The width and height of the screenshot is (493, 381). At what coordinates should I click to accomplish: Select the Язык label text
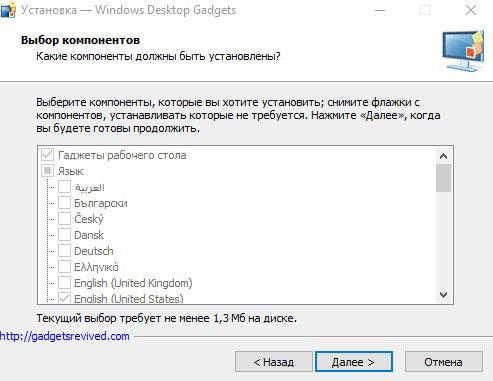click(70, 171)
